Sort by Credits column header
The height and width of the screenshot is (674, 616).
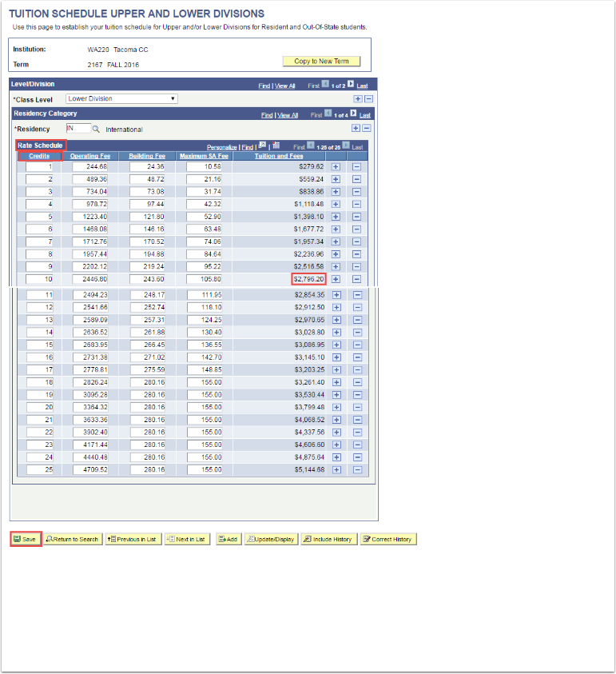pos(39,156)
